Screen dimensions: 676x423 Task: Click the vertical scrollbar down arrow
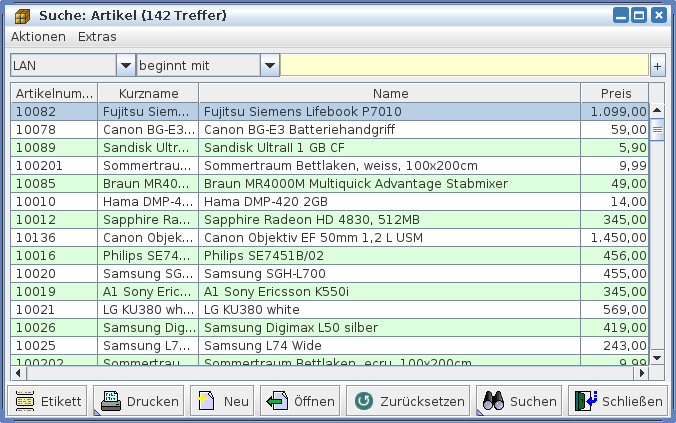657,357
